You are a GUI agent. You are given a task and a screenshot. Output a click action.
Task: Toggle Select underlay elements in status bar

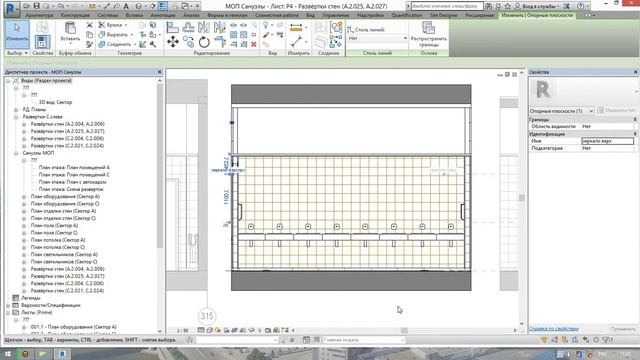click(x=555, y=340)
